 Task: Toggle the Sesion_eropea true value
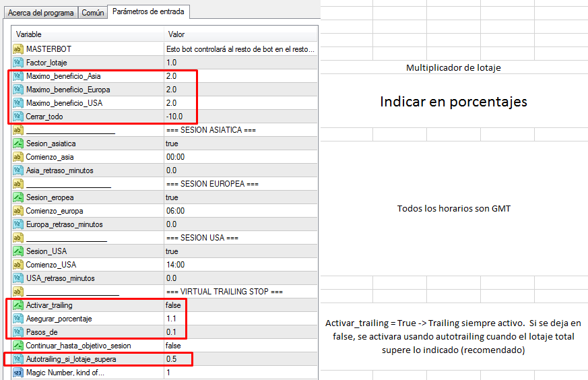[x=172, y=197]
